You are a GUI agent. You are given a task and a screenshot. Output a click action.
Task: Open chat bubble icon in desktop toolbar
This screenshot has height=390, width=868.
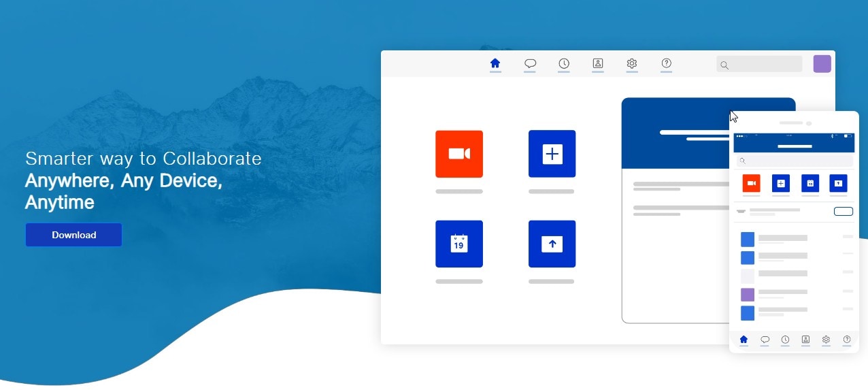(x=530, y=63)
